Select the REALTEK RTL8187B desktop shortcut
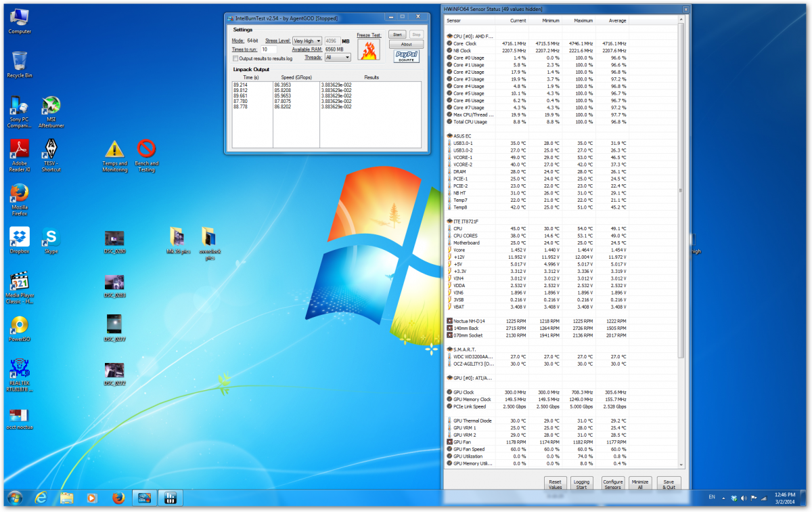 pyautogui.click(x=20, y=376)
